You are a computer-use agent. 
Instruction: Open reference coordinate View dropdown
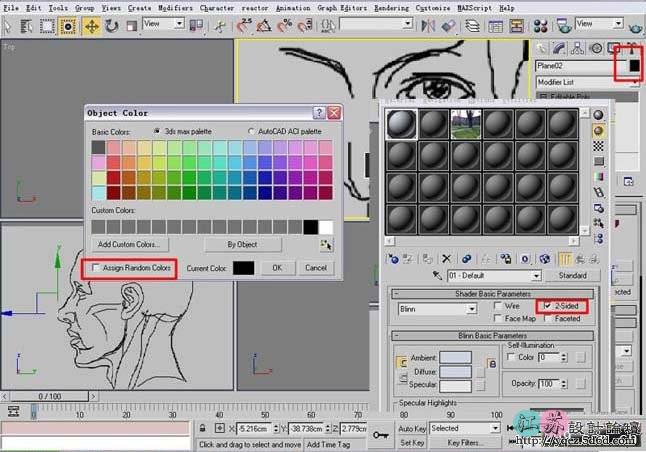pos(179,23)
